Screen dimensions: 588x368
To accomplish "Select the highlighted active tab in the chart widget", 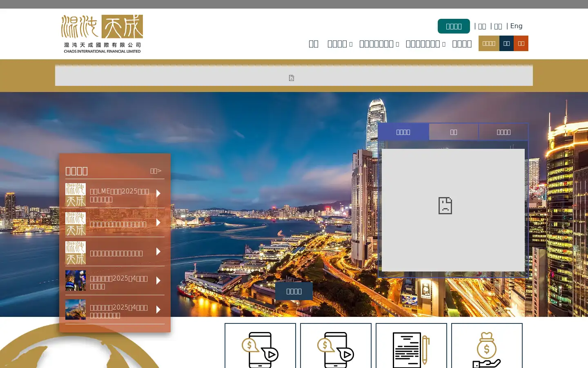I will 403,132.
